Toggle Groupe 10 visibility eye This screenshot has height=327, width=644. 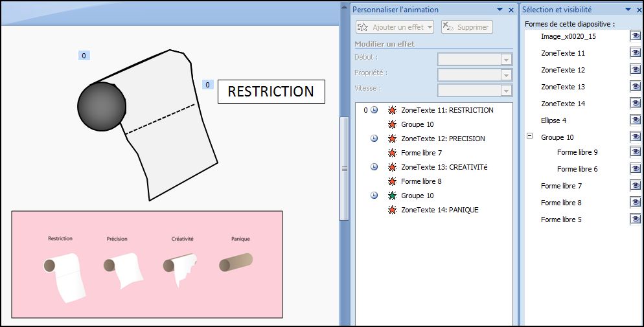[635, 137]
